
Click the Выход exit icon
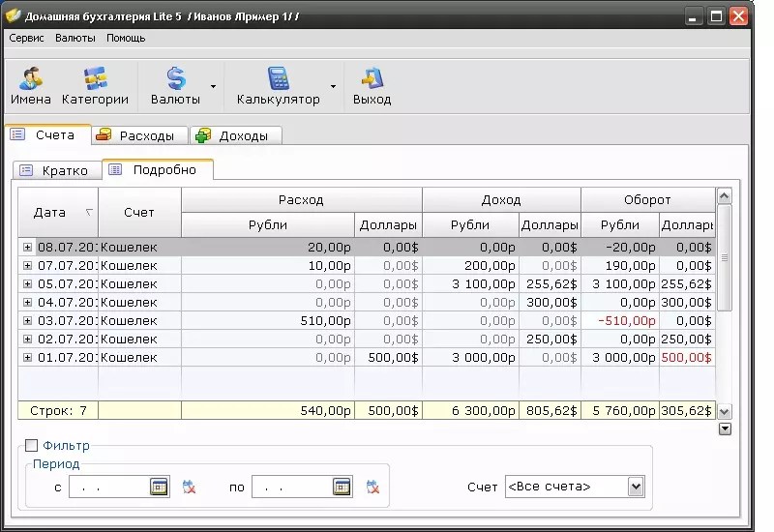coord(372,78)
